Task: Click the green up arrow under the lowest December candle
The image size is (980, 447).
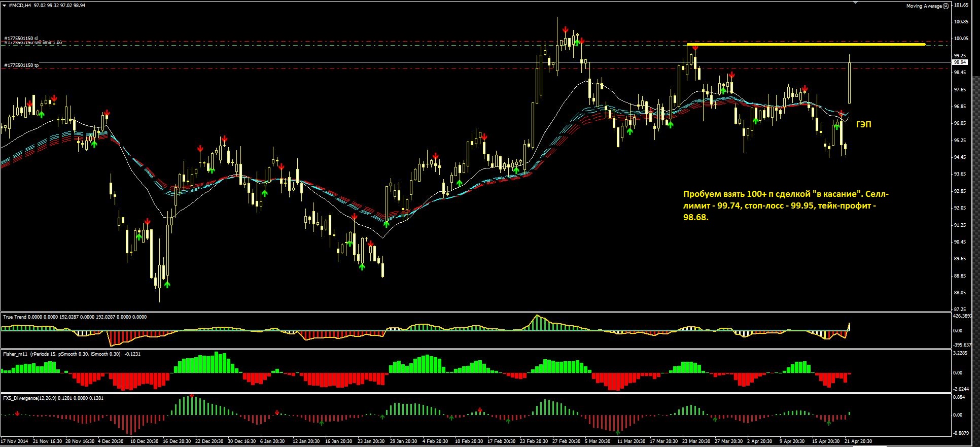Action: click(167, 284)
